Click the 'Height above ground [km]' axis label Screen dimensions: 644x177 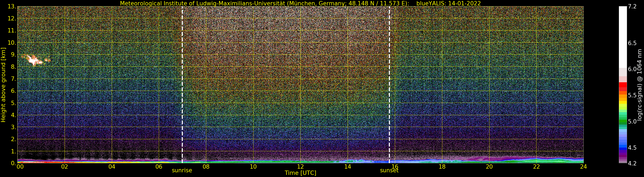pos(3,85)
